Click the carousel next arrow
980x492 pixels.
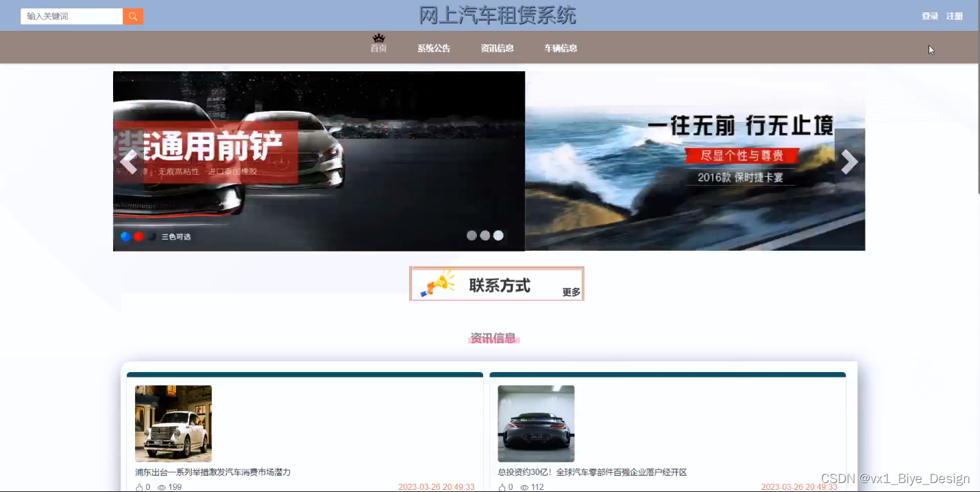(850, 162)
